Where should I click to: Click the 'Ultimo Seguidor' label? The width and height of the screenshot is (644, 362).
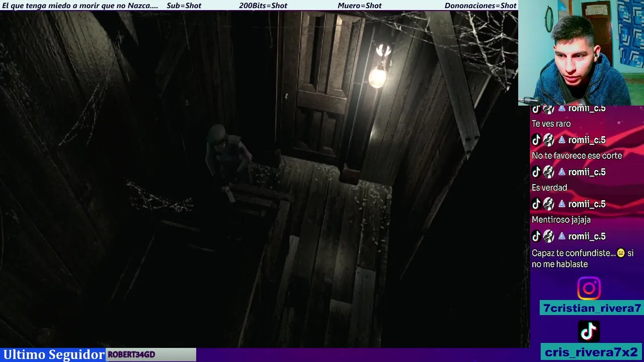pyautogui.click(x=53, y=354)
